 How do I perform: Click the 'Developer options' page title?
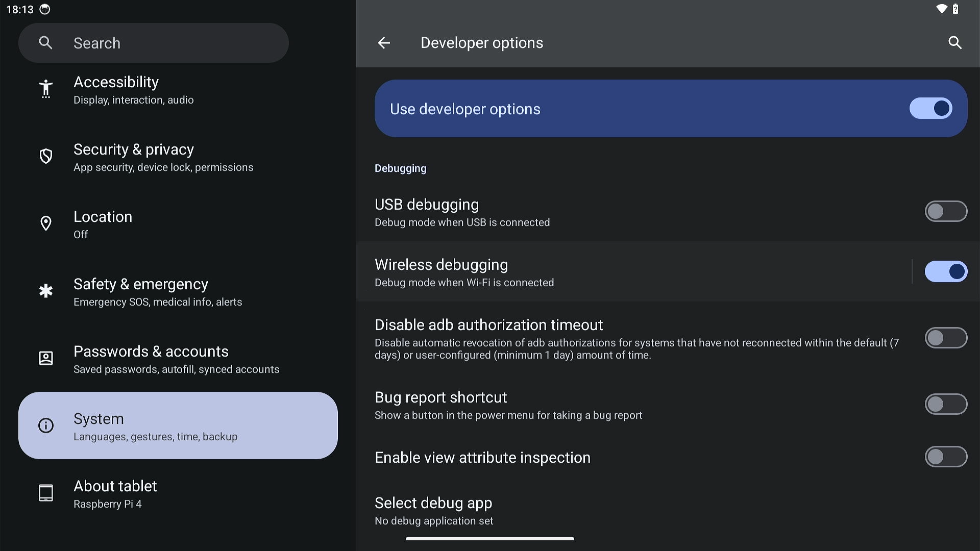[482, 43]
